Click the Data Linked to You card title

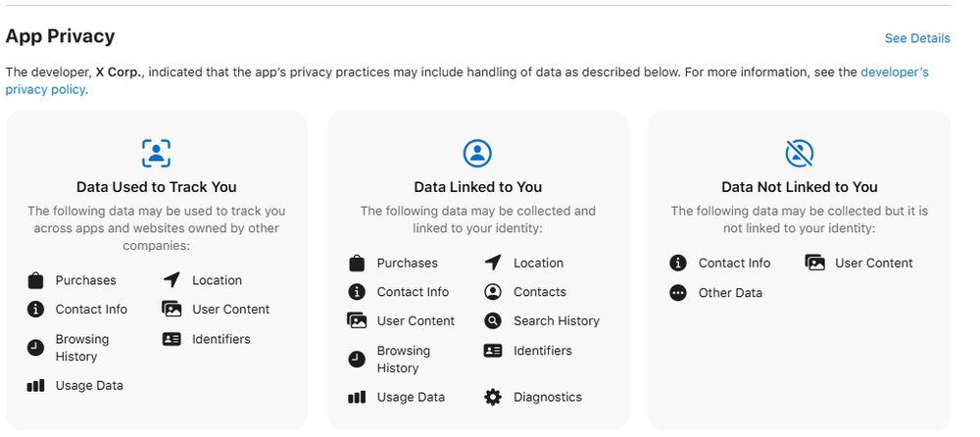click(477, 187)
